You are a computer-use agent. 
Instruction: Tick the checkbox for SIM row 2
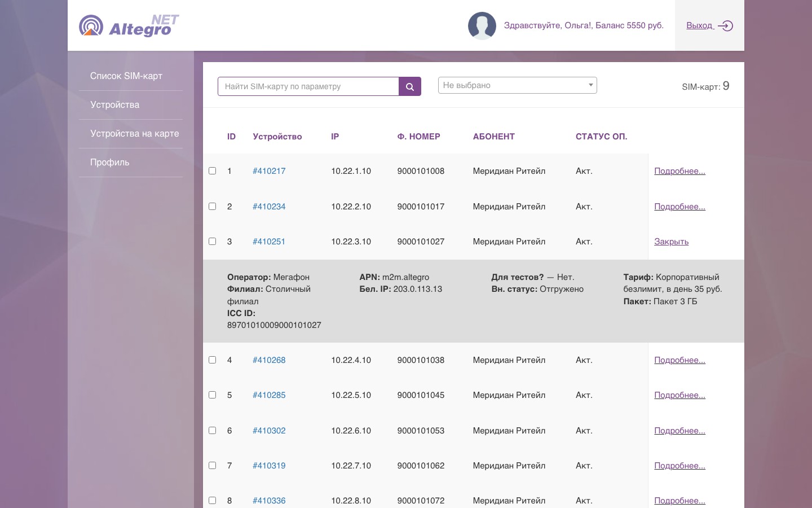tap(213, 206)
